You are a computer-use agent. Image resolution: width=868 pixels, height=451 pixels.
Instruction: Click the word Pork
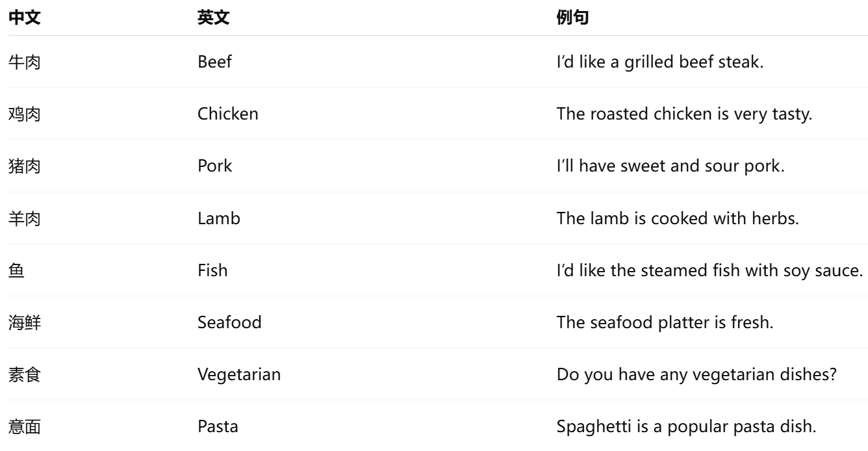click(x=214, y=166)
